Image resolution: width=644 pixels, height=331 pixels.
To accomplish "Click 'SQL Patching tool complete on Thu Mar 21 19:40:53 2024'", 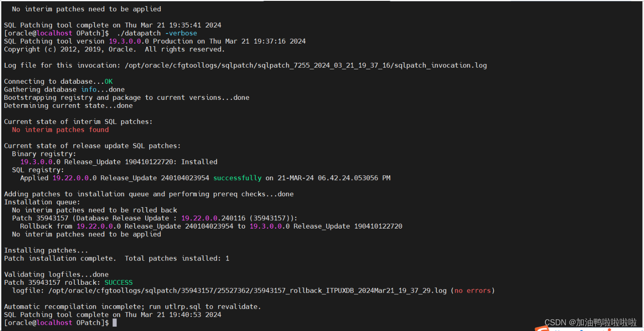I will pyautogui.click(x=112, y=315).
